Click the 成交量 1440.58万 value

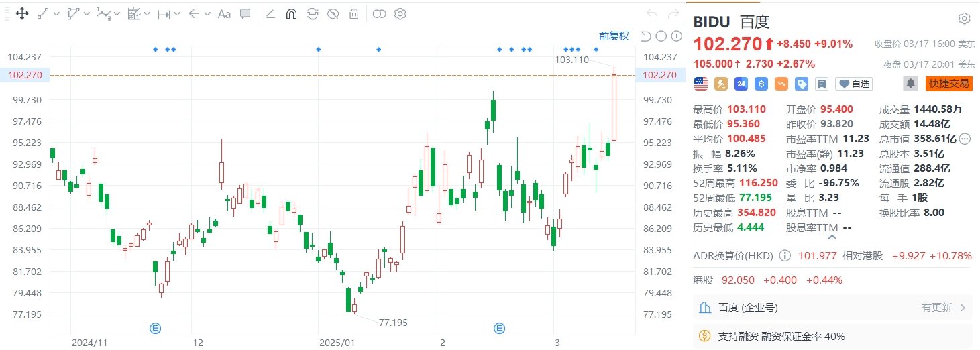point(938,110)
